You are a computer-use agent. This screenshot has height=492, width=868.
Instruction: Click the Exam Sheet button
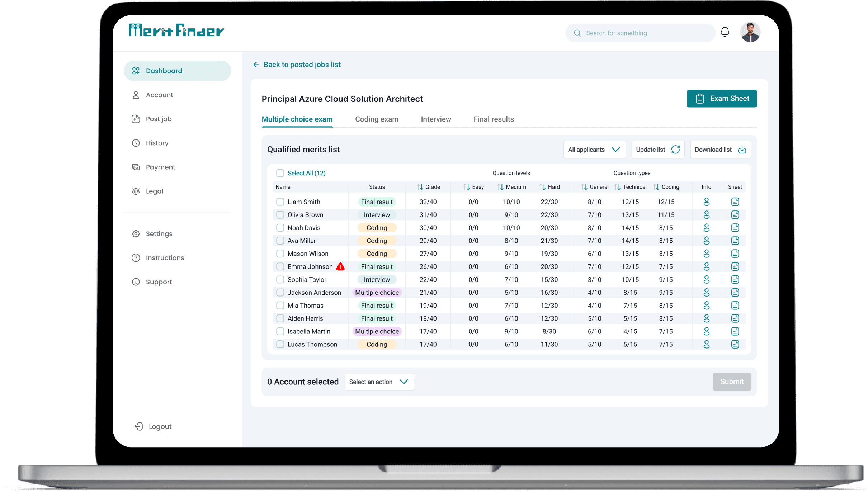coord(722,99)
